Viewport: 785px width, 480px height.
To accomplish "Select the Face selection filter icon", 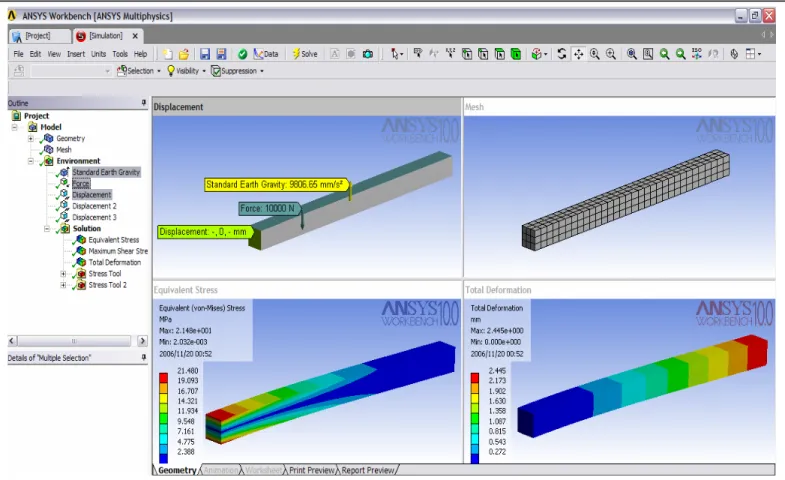I will point(499,54).
